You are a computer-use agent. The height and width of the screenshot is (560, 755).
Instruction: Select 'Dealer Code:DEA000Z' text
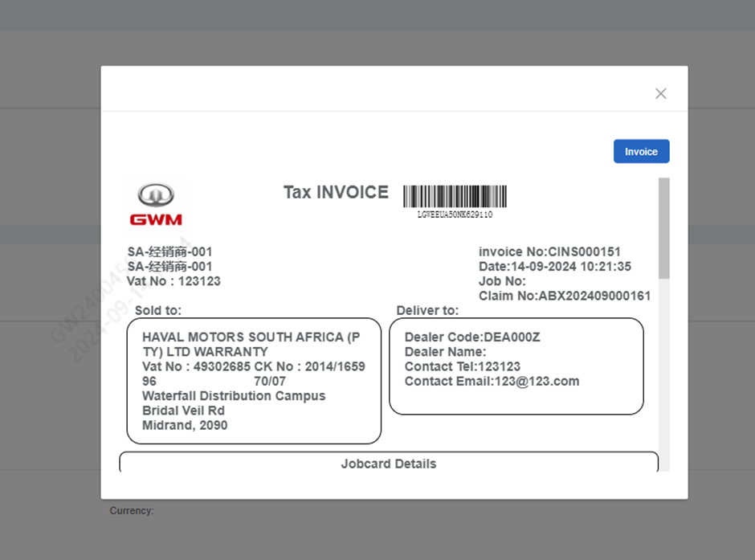pyautogui.click(x=472, y=337)
